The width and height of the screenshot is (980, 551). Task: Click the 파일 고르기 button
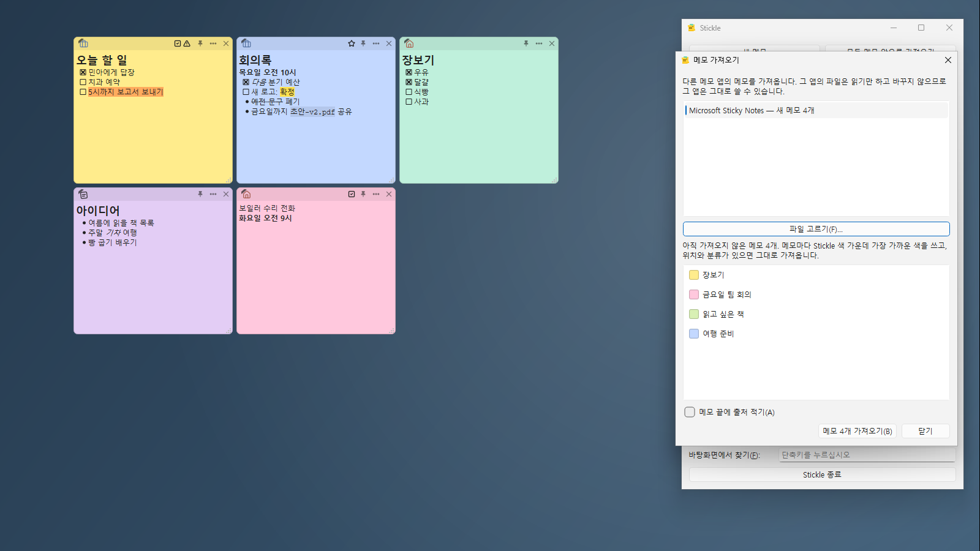click(816, 229)
